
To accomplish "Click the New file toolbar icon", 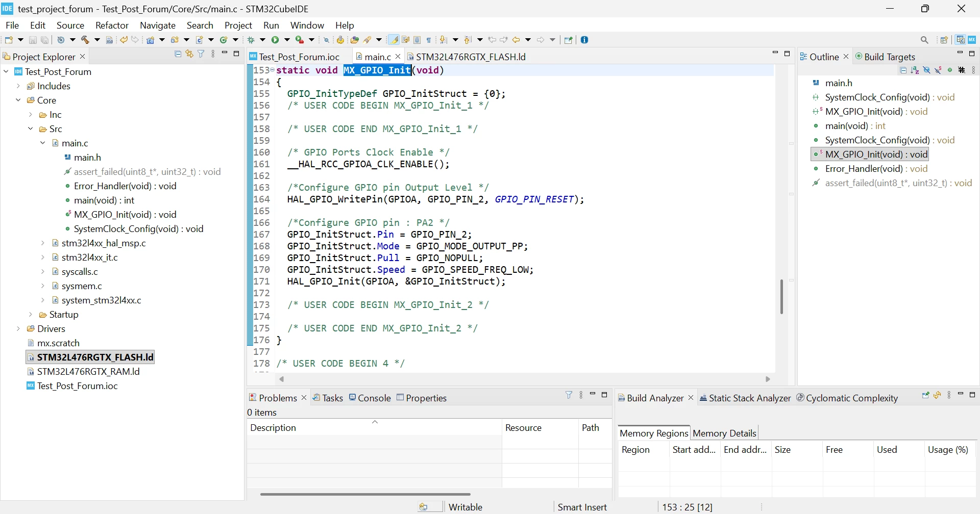I will tap(9, 40).
